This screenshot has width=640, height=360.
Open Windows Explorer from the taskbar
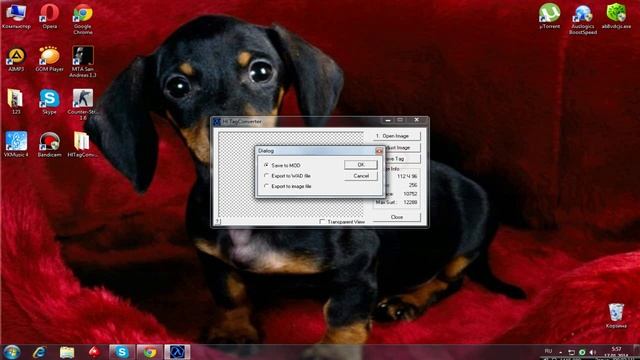[67, 352]
